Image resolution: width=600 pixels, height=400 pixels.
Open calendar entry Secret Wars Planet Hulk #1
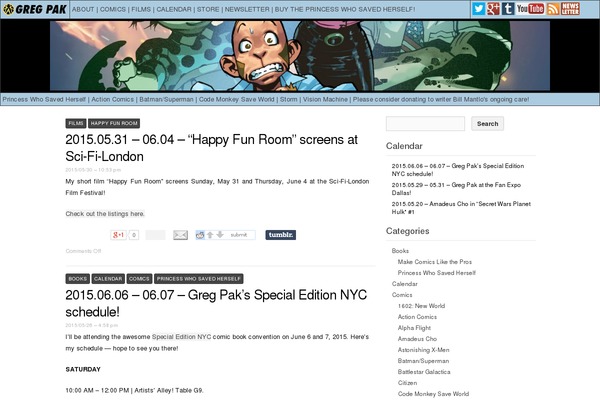pyautogui.click(x=461, y=208)
